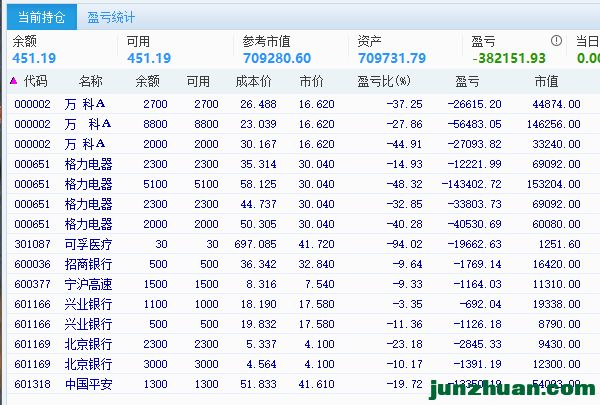Click the loss percentage -94.02

coord(404,244)
